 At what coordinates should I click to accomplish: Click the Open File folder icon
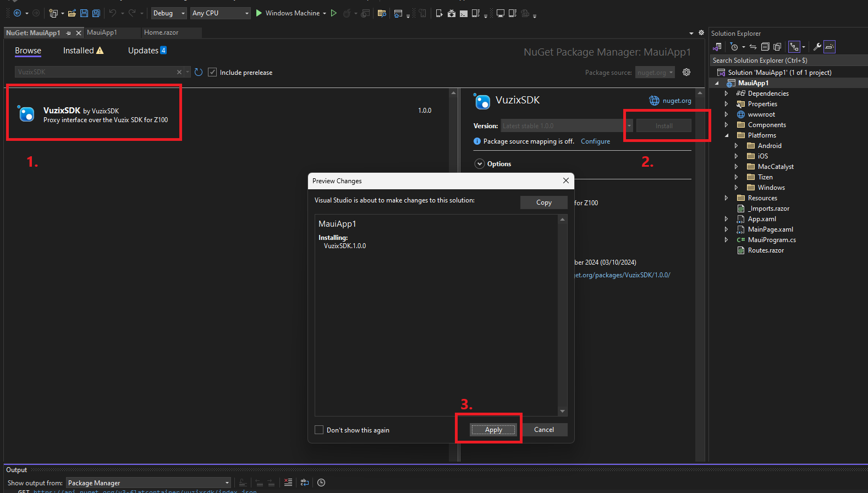72,13
